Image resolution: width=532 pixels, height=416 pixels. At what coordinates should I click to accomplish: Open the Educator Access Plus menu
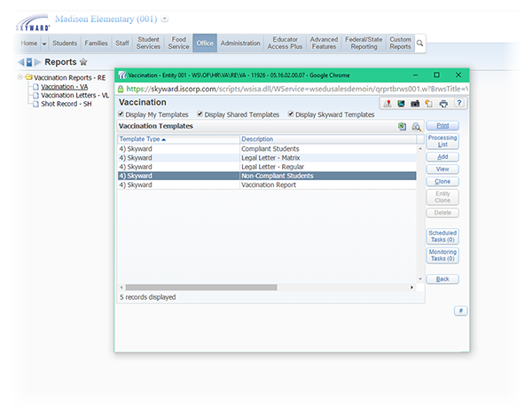[285, 43]
